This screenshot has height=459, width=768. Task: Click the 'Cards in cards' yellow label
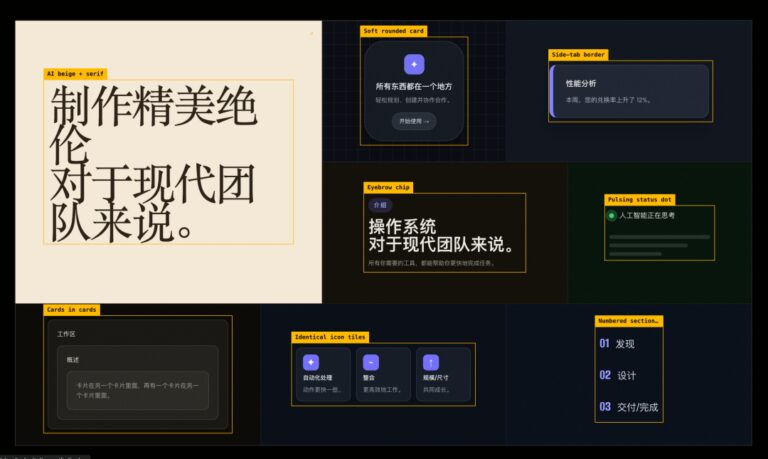[72, 310]
